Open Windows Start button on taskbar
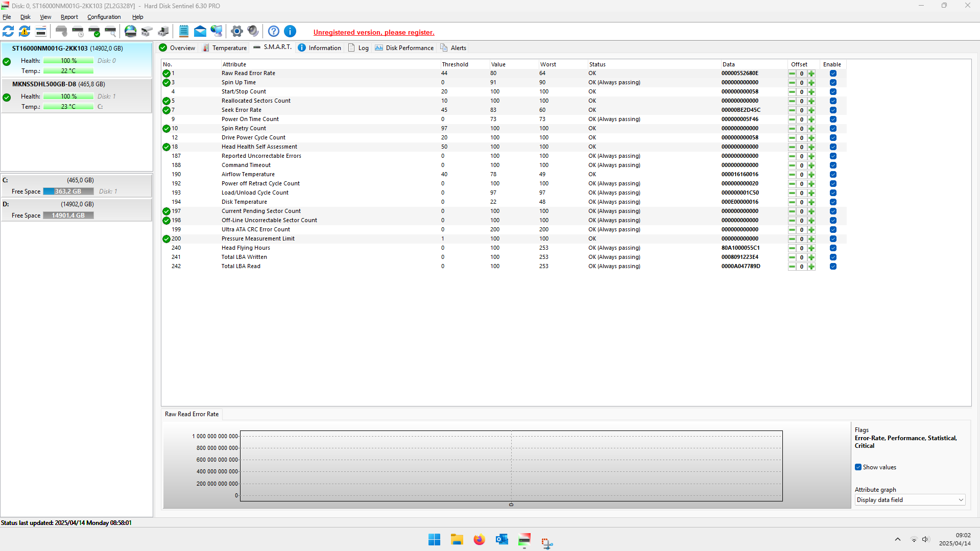Screen dimensions: 980x551 click(x=435, y=540)
